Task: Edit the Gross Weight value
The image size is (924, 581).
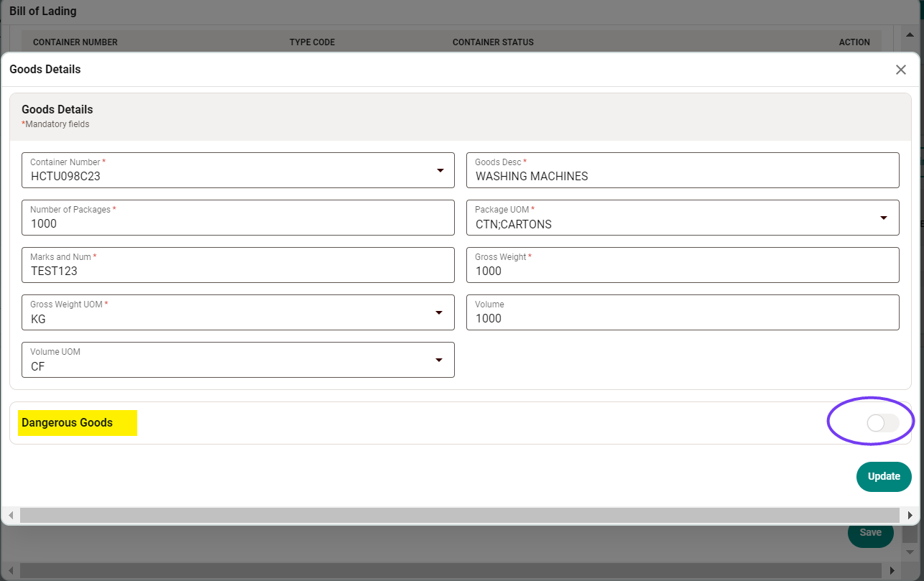Action: click(x=683, y=271)
